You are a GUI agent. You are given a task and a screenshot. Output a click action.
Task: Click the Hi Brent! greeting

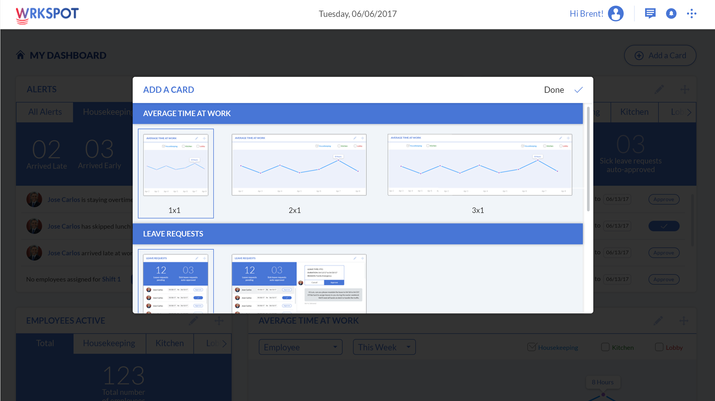click(586, 14)
